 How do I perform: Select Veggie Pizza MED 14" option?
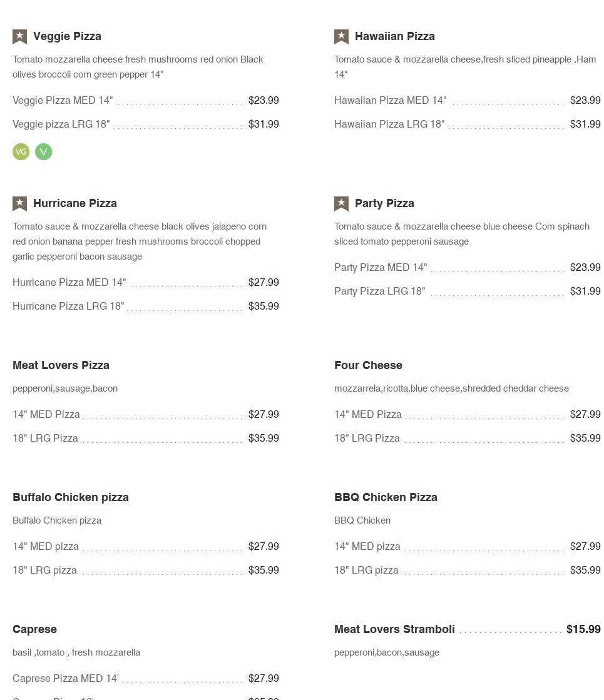63,101
